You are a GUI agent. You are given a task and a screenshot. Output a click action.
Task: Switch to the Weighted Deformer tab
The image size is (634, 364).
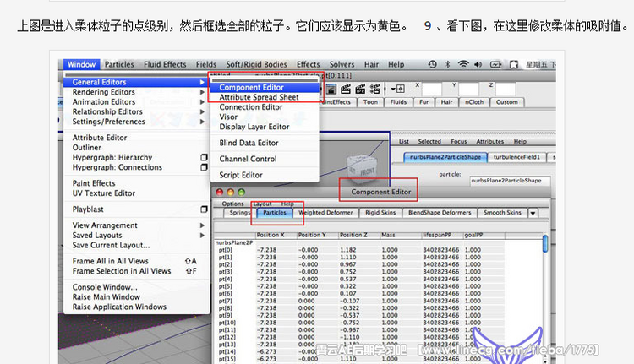click(x=325, y=213)
